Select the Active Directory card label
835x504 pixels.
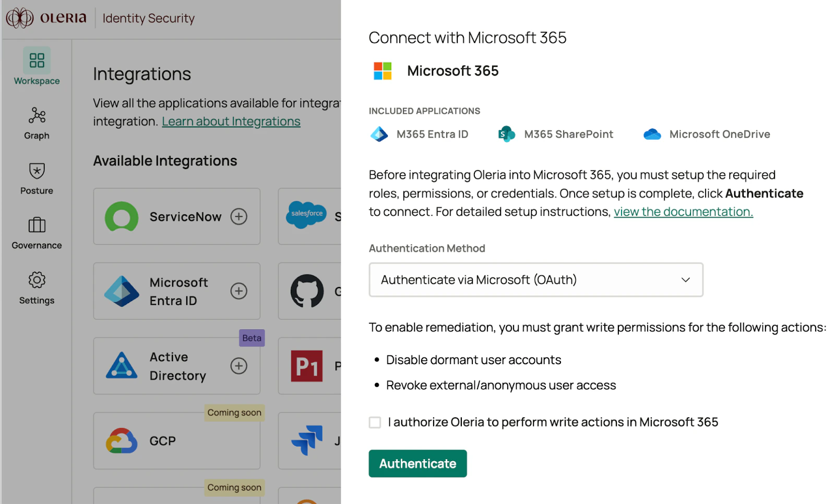178,366
